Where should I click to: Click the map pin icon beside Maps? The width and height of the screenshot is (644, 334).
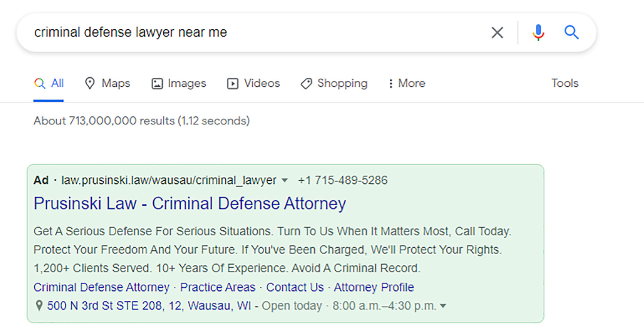point(90,83)
